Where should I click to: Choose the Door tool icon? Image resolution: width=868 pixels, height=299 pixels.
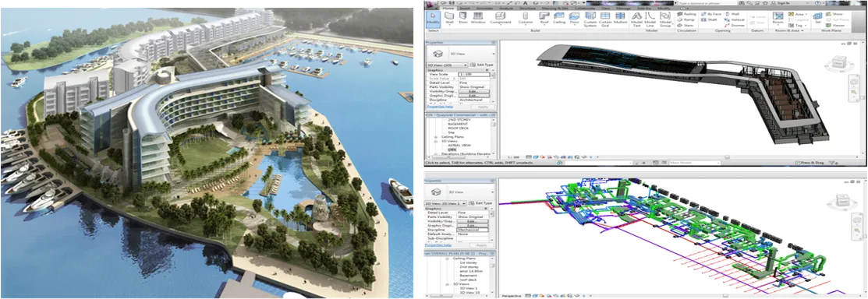462,18
